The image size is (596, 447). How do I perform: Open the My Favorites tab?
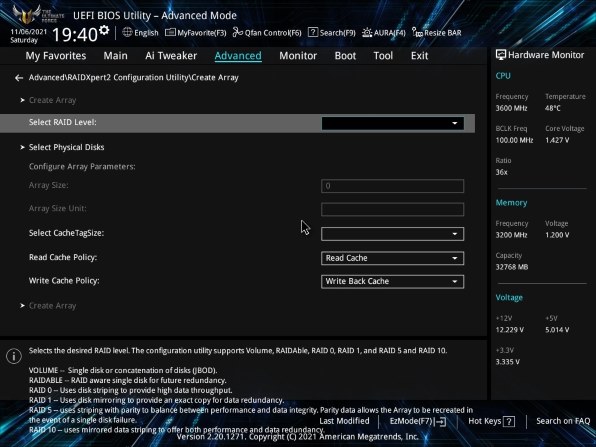click(x=56, y=56)
